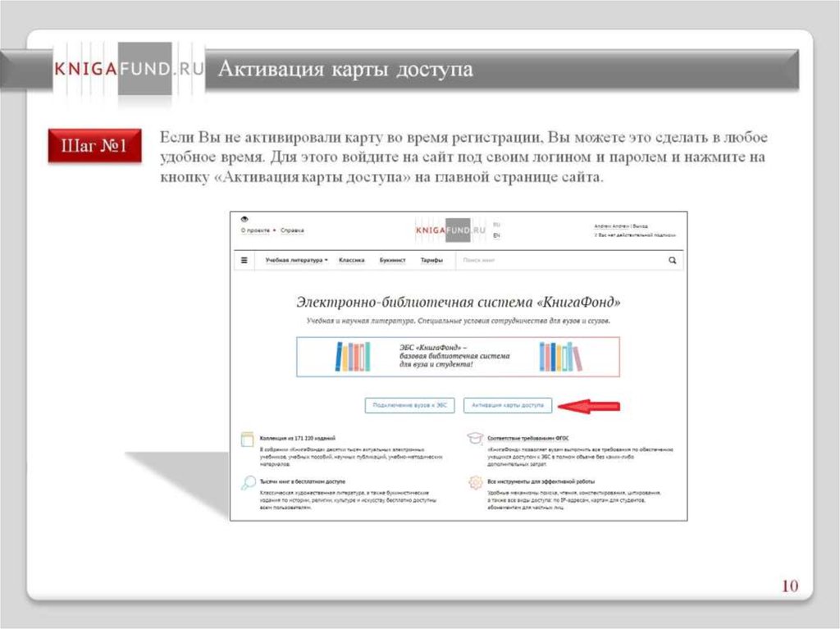This screenshot has height=629, width=840.
Task: Click the slide title "Активация карты доступа"
Action: pyautogui.click(x=345, y=69)
